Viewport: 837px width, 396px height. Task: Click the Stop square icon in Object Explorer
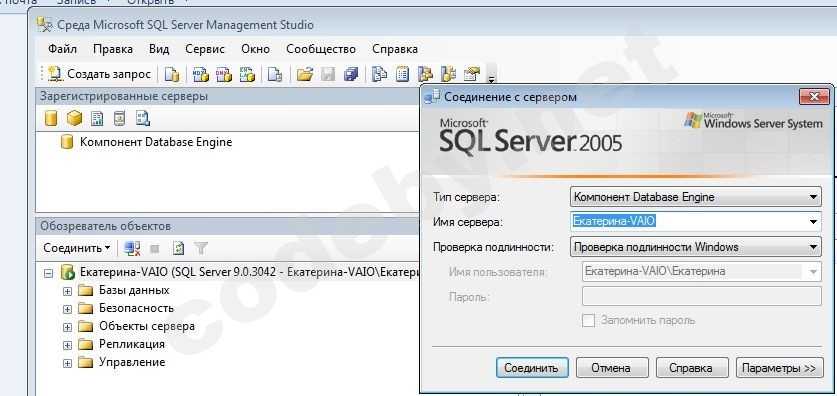coord(155,248)
